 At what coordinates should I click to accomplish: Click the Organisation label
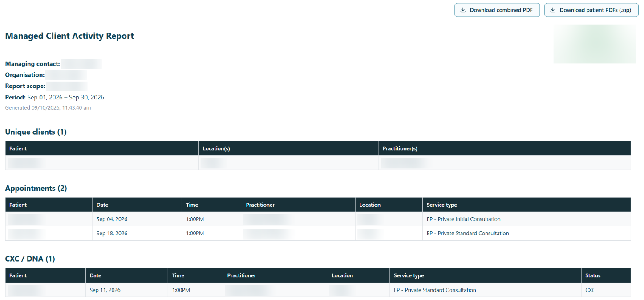click(x=25, y=75)
